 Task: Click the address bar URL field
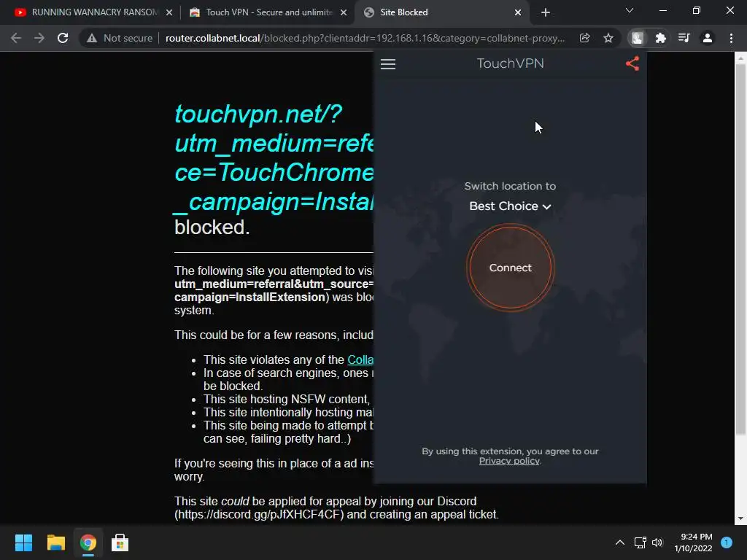coord(365,38)
